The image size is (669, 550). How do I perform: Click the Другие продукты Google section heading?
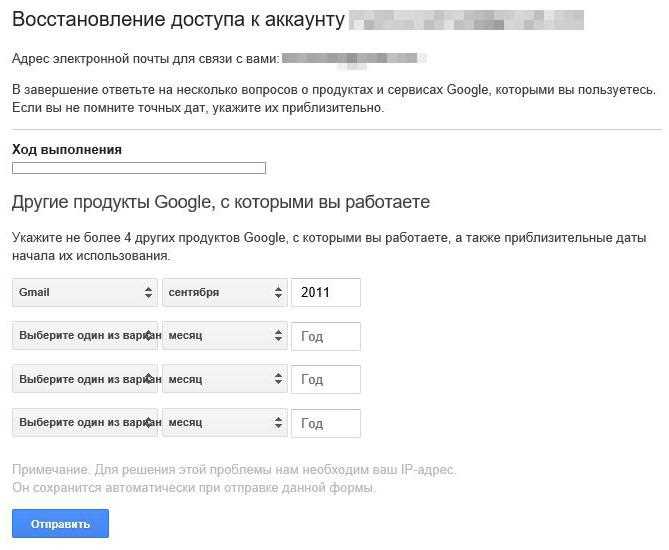pos(221,202)
